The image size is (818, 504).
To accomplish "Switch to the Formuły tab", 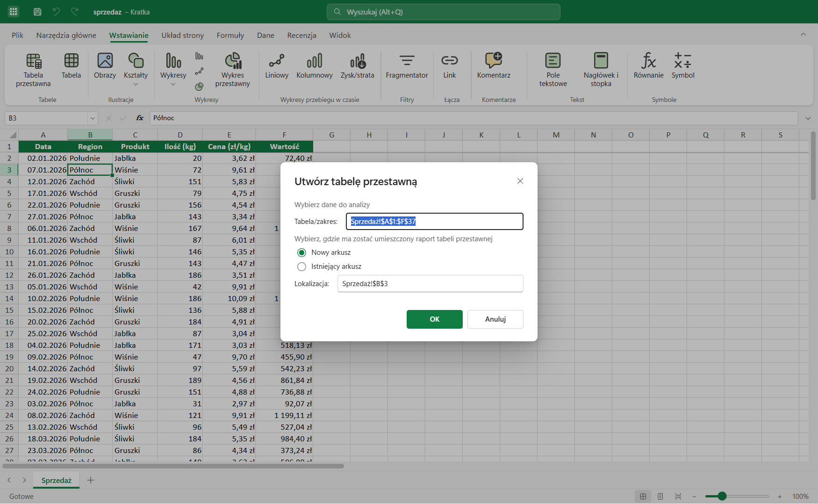I will 230,35.
